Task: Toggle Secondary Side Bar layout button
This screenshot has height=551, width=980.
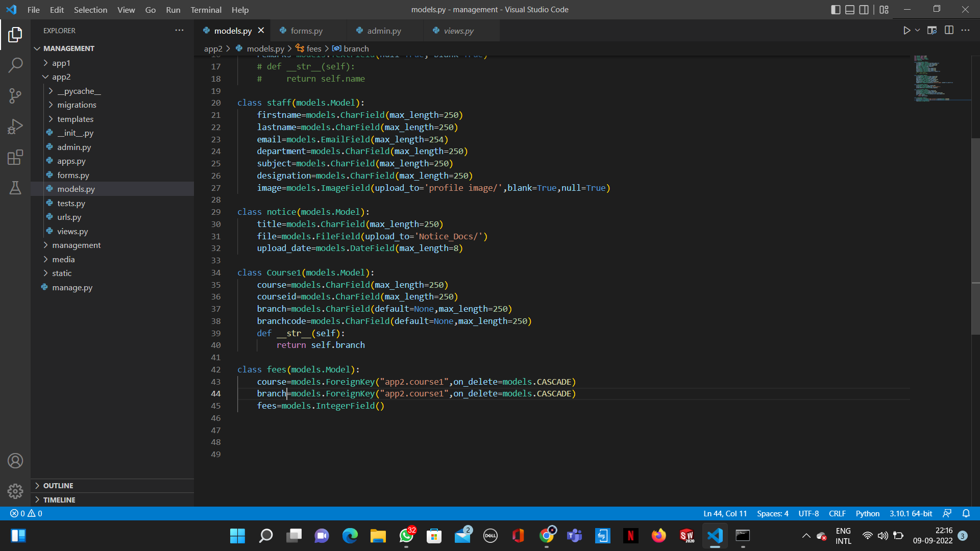Action: pos(864,10)
